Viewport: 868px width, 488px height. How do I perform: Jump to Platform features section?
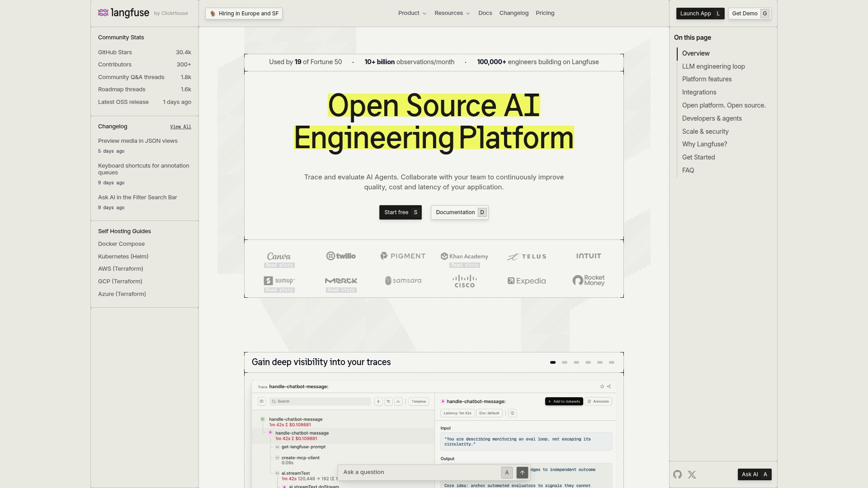[707, 79]
